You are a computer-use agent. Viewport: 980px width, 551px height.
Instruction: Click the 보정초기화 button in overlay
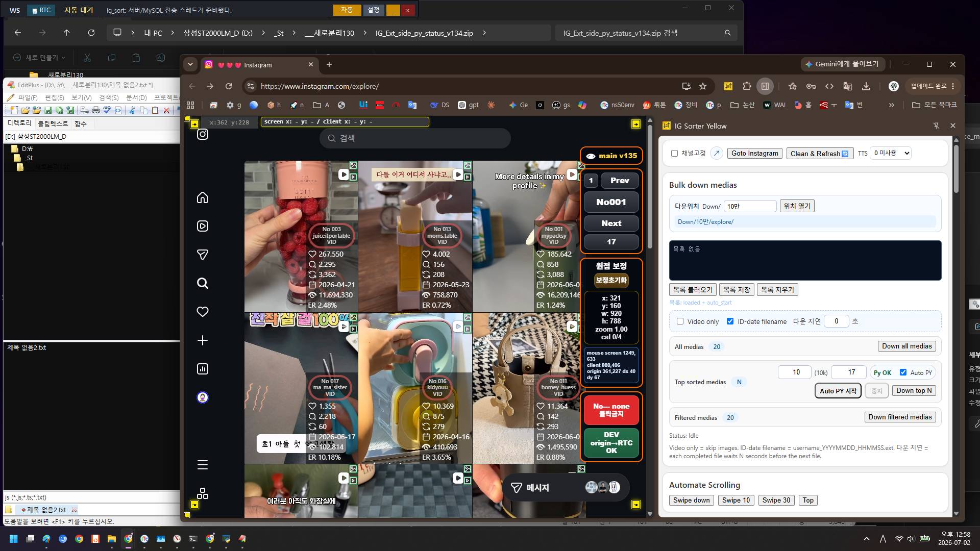[x=611, y=280]
